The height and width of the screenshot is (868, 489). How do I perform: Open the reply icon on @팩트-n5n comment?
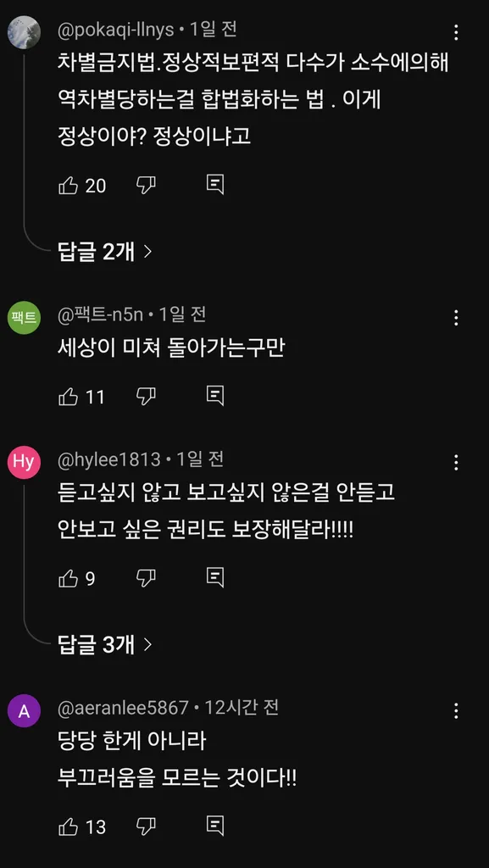215,397
